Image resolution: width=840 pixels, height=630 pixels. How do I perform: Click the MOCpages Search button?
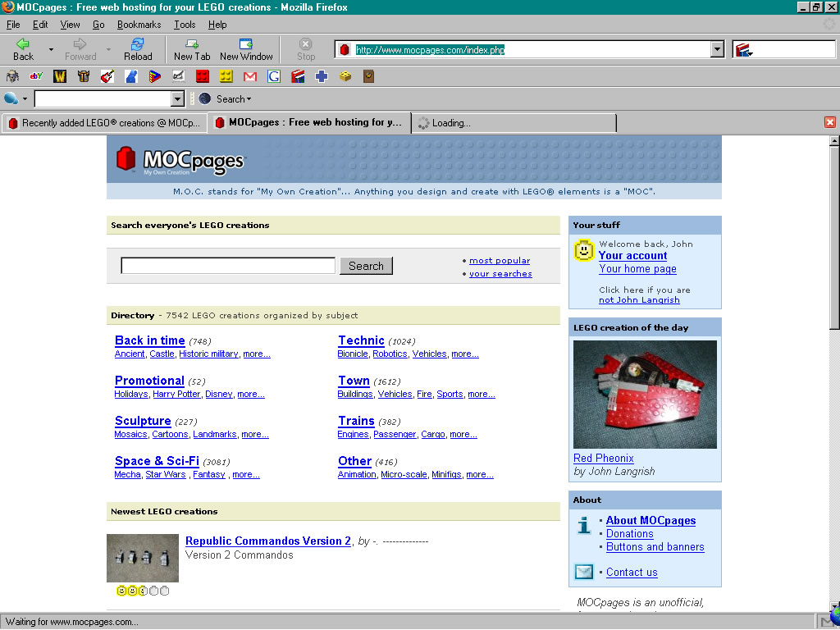(x=366, y=266)
